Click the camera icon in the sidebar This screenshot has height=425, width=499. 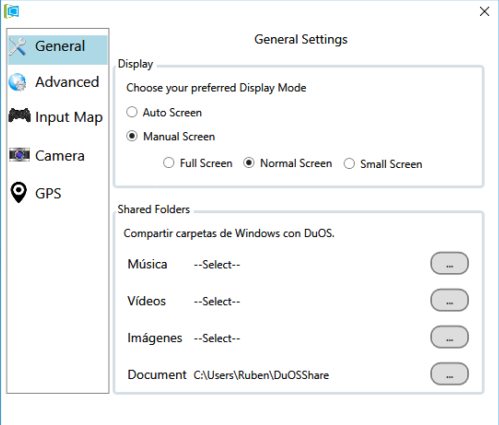click(19, 155)
